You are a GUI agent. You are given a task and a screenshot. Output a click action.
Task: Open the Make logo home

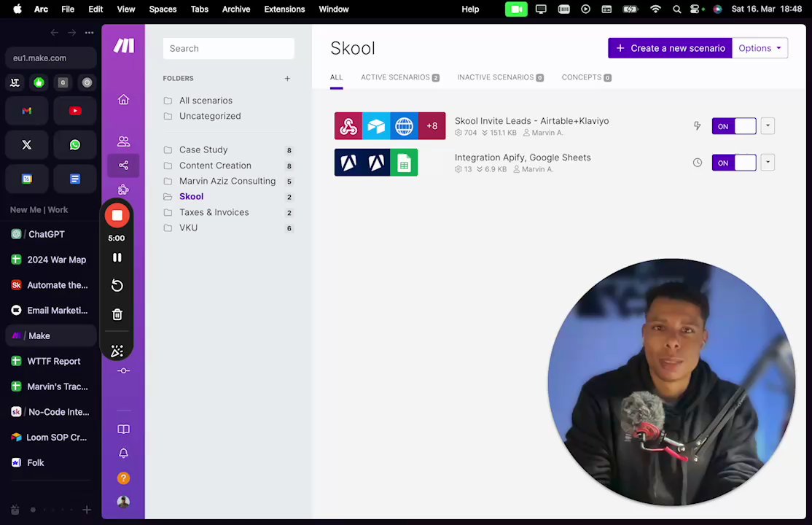[124, 46]
